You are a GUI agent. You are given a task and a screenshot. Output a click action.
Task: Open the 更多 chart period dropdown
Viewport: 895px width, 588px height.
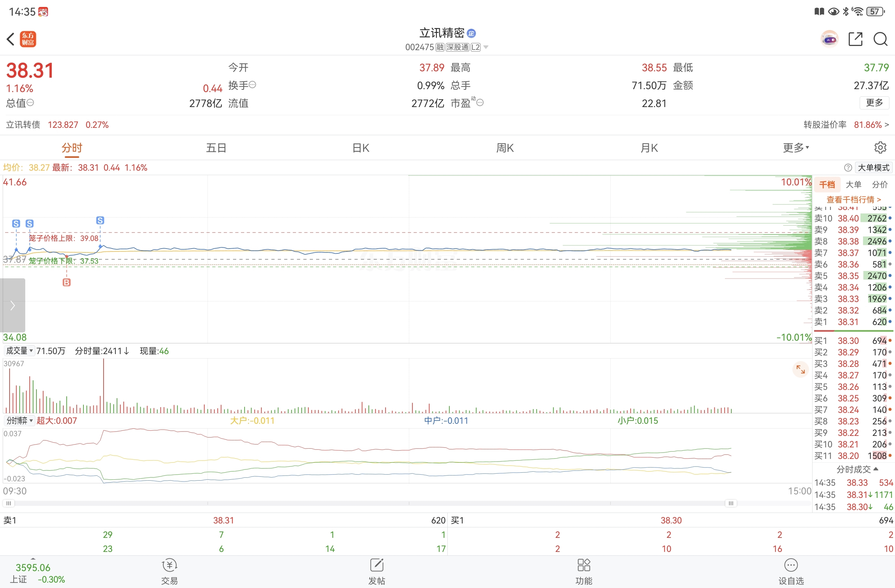[x=796, y=148]
